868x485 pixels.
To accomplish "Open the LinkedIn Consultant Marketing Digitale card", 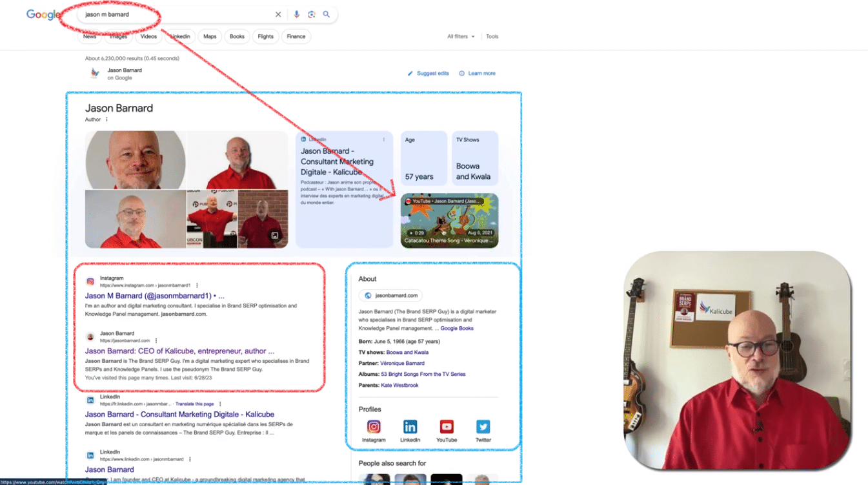I will click(345, 189).
